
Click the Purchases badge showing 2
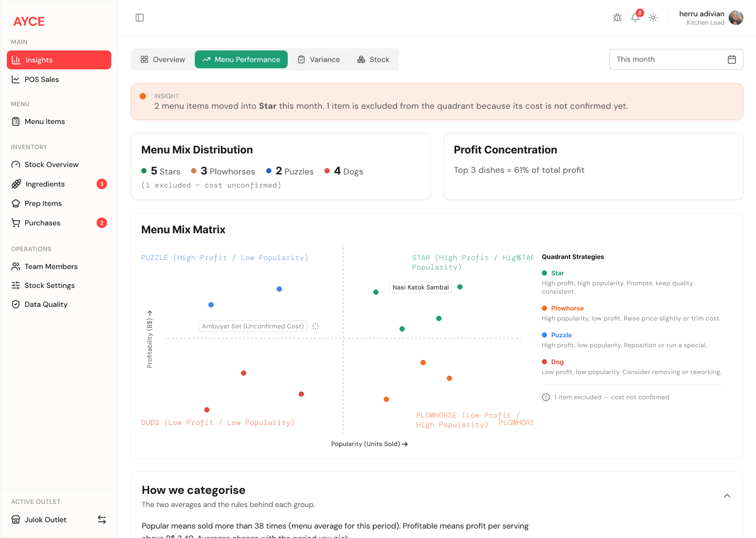coord(102,223)
